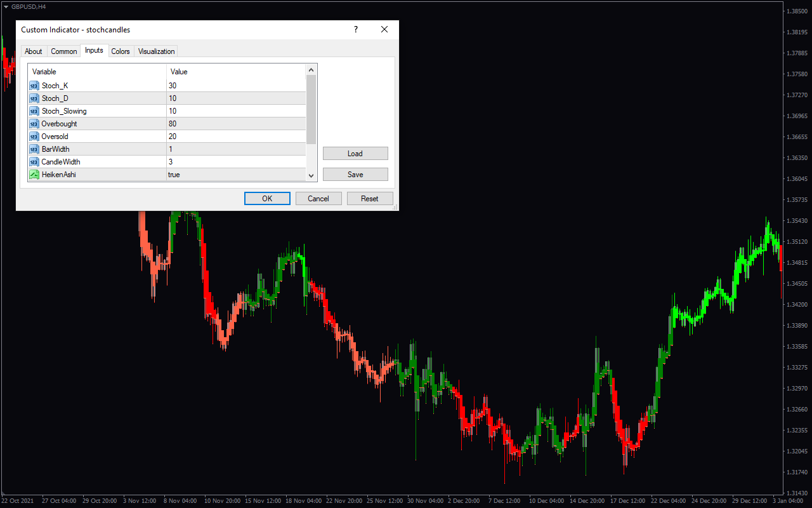This screenshot has height=508, width=812.
Task: Select the BarWidth value 1
Action: (236, 149)
